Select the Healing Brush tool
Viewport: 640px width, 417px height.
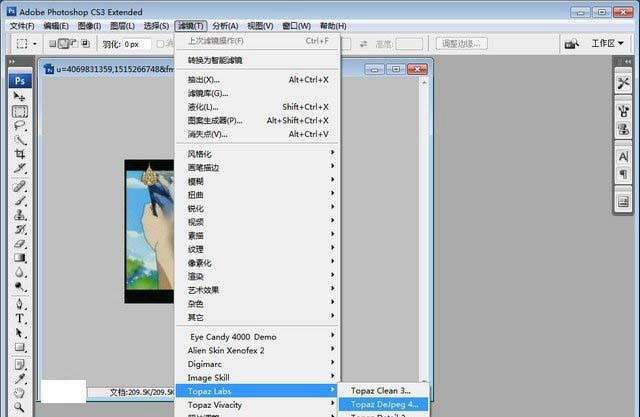click(19, 186)
